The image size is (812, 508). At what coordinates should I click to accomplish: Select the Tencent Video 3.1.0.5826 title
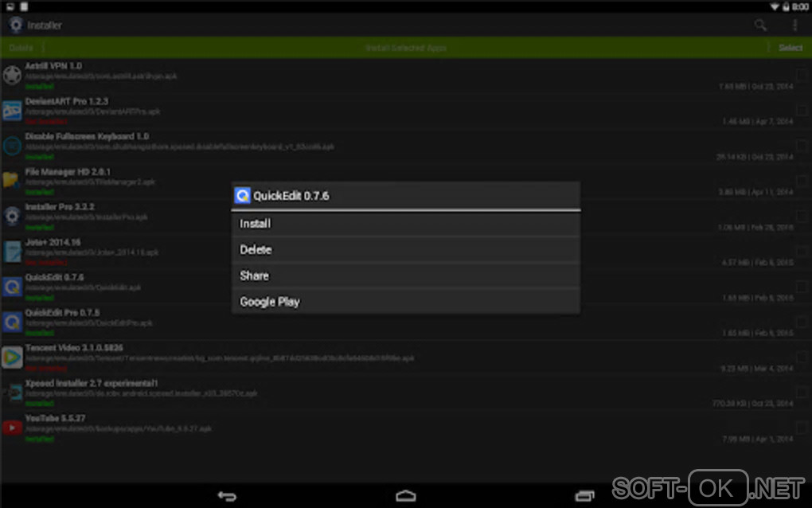click(74, 348)
